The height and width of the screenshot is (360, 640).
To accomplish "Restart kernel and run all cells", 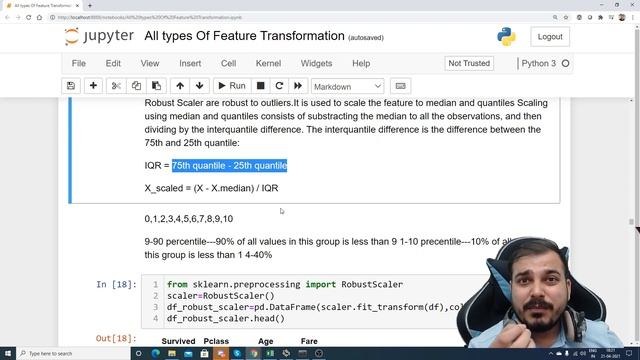I will (x=298, y=86).
